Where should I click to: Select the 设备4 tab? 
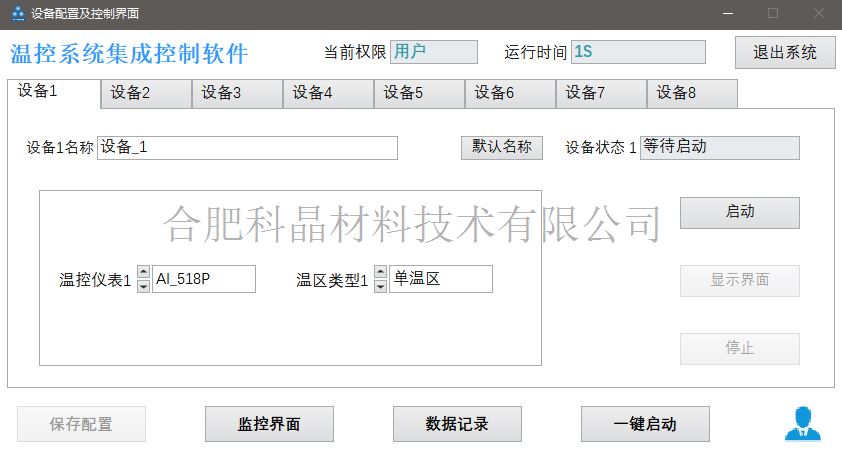[328, 93]
